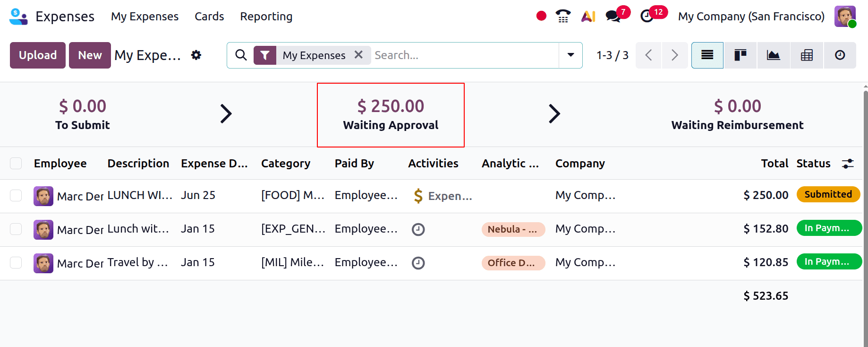Go to next page of records

click(675, 55)
